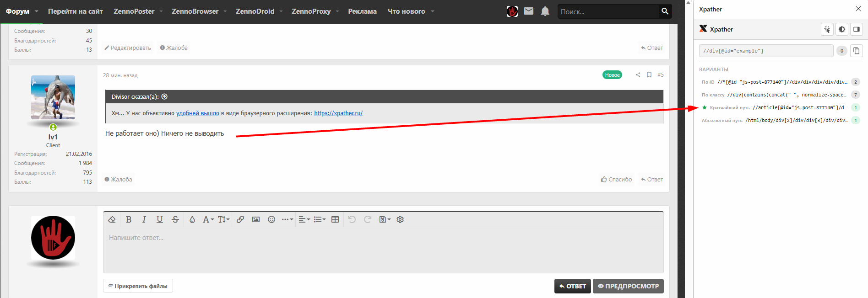Open the conversations envelope icon
This screenshot has width=868, height=298.
click(529, 11)
